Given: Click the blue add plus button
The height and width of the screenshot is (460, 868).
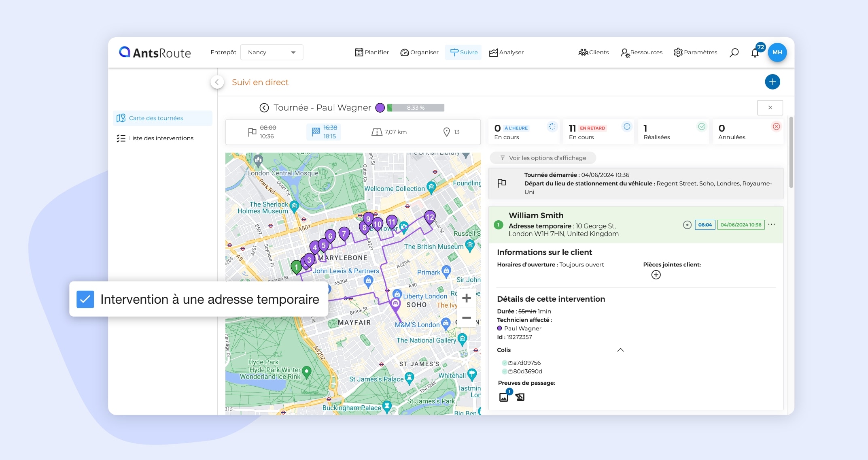Looking at the screenshot, I should 772,82.
